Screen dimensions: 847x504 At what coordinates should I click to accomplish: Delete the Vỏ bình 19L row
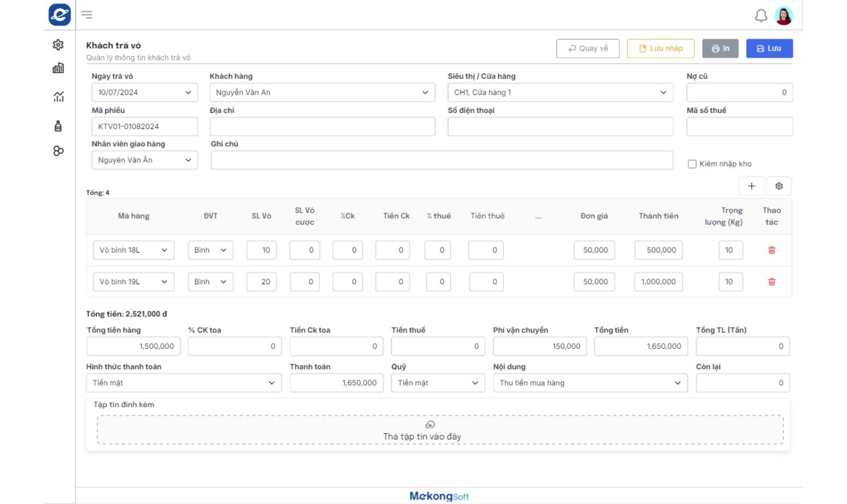(771, 282)
